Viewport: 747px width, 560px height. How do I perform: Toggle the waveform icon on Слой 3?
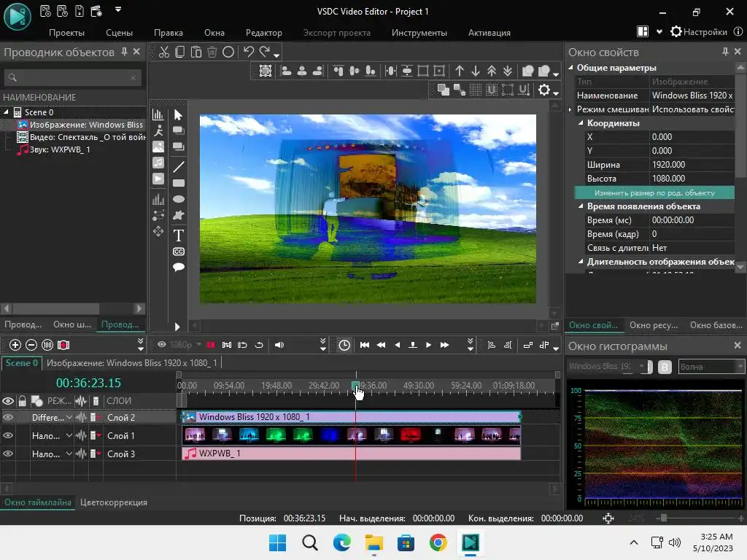point(81,454)
